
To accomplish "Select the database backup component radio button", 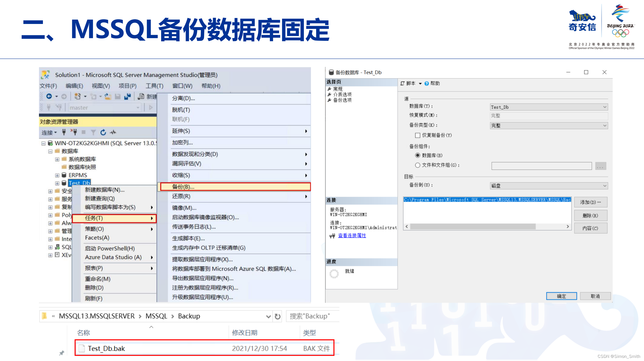I will point(418,155).
